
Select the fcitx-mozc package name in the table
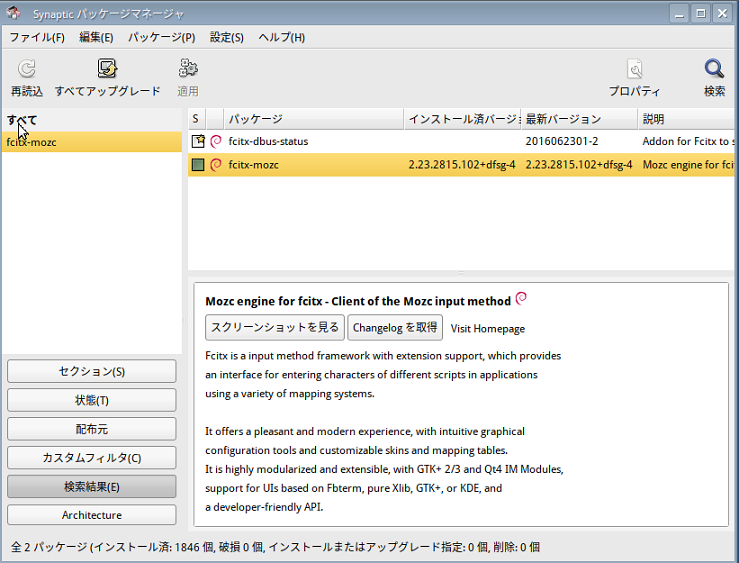click(x=254, y=165)
